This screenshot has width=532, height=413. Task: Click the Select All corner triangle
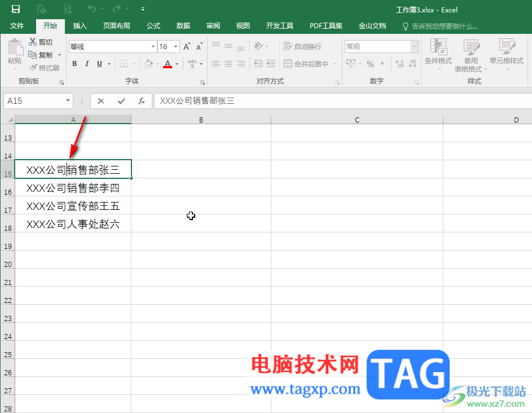click(x=10, y=120)
